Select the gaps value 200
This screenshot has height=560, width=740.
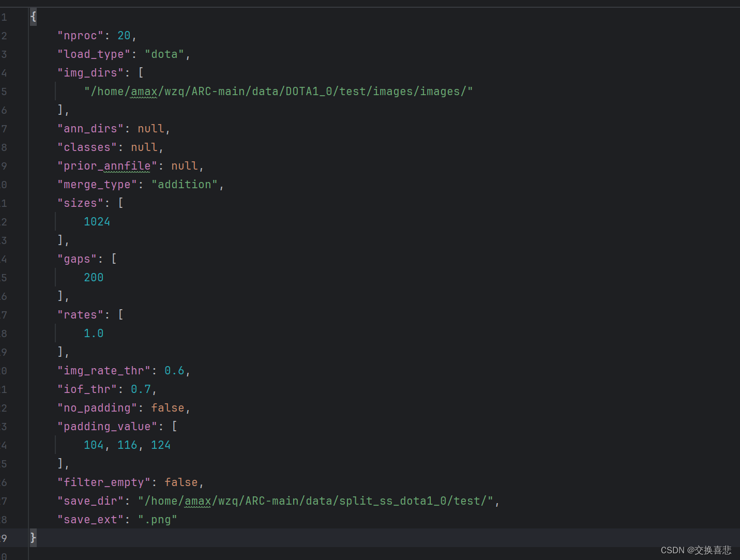94,278
